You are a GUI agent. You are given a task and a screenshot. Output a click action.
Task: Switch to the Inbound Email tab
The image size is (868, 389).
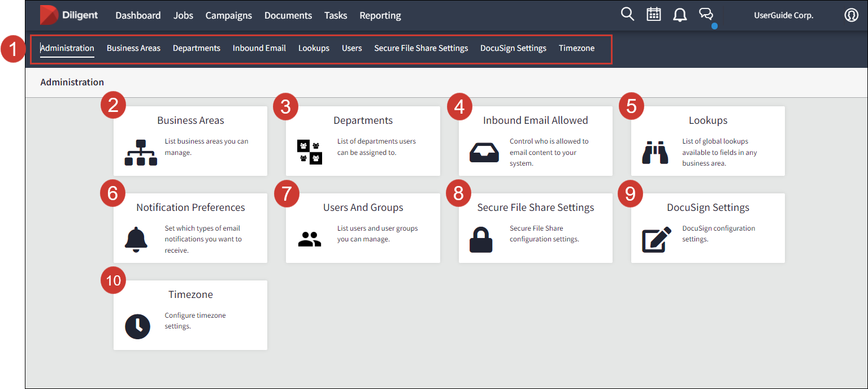(x=259, y=48)
